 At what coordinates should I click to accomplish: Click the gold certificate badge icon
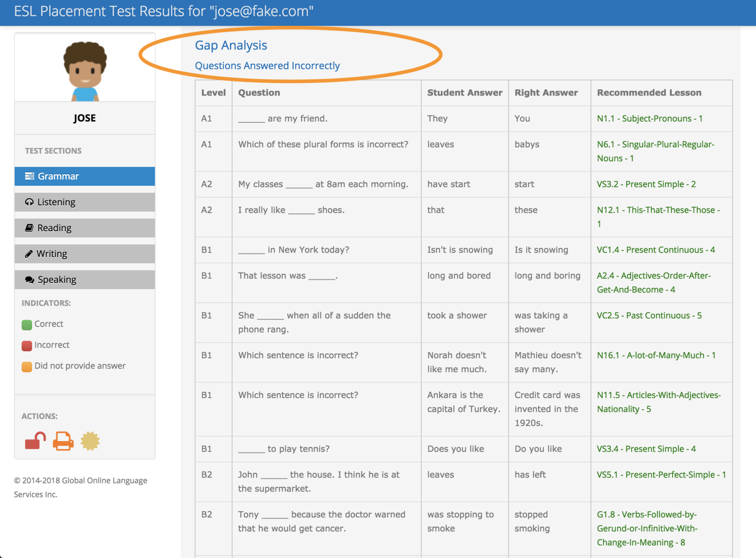90,441
